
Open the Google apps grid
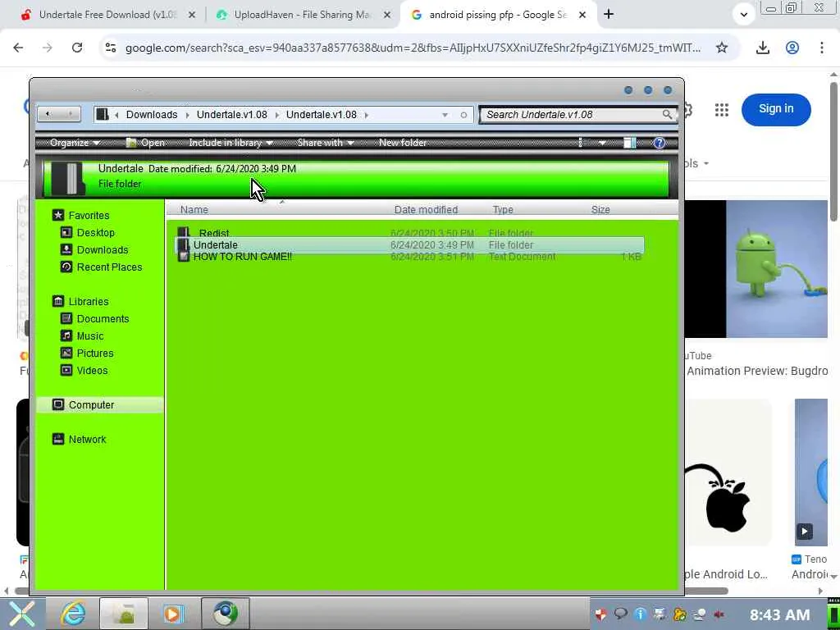pyautogui.click(x=722, y=110)
